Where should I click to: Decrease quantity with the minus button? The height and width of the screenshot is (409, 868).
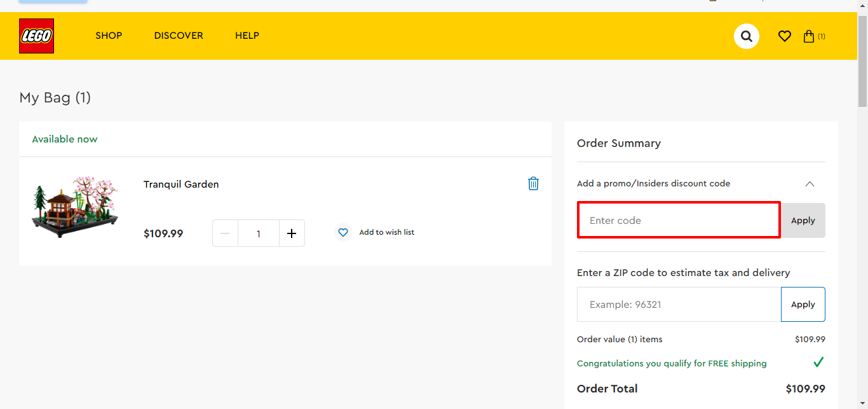point(225,233)
